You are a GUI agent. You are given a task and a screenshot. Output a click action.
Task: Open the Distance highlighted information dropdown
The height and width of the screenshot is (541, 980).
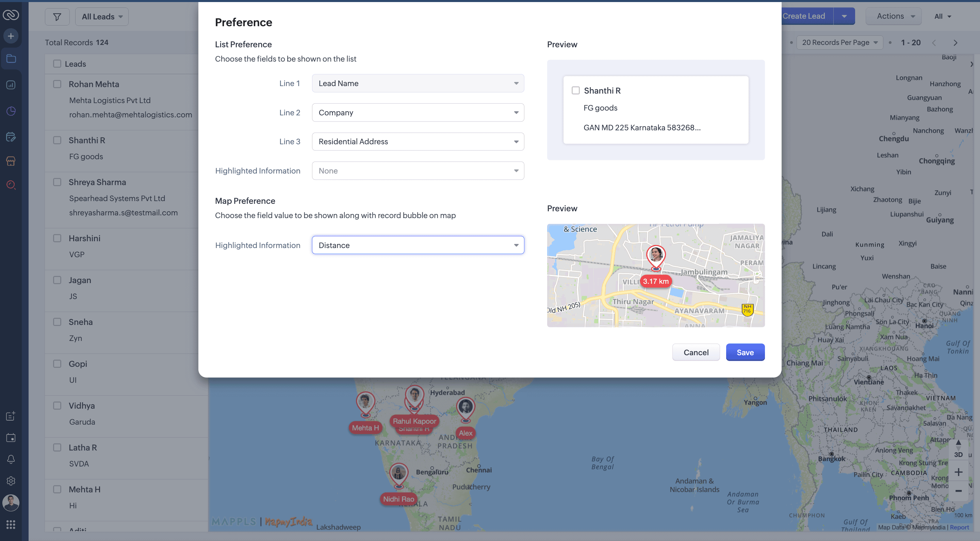click(x=418, y=245)
